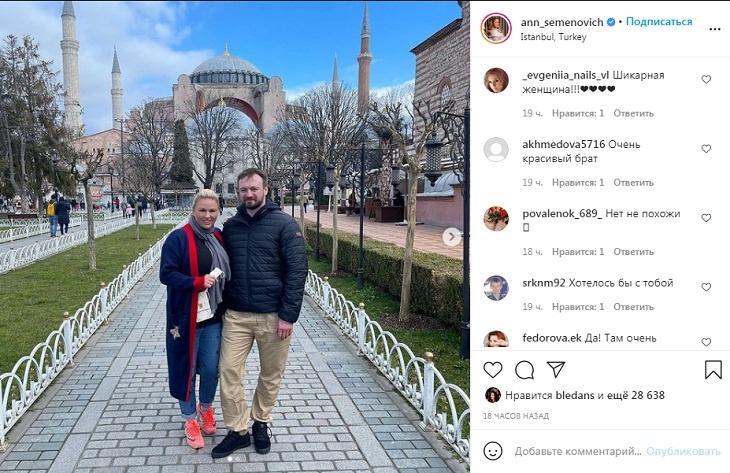The height and width of the screenshot is (473, 730).
Task: Like the post with the heart icon
Action: coord(493,370)
